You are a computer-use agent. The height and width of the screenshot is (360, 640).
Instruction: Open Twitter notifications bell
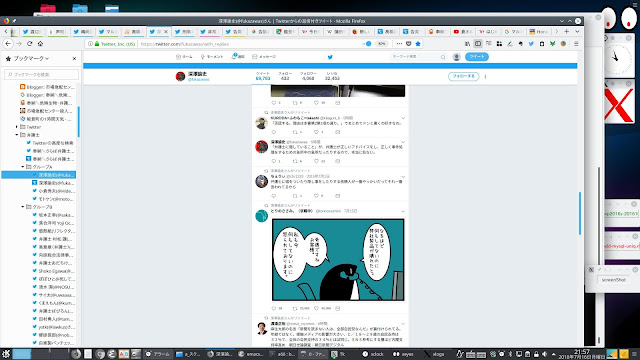point(238,57)
